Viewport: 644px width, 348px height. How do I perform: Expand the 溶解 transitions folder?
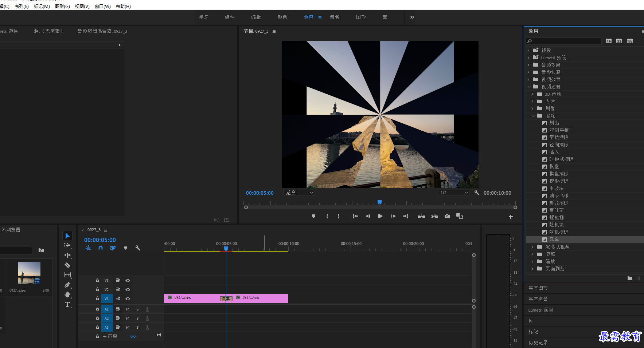click(x=532, y=254)
